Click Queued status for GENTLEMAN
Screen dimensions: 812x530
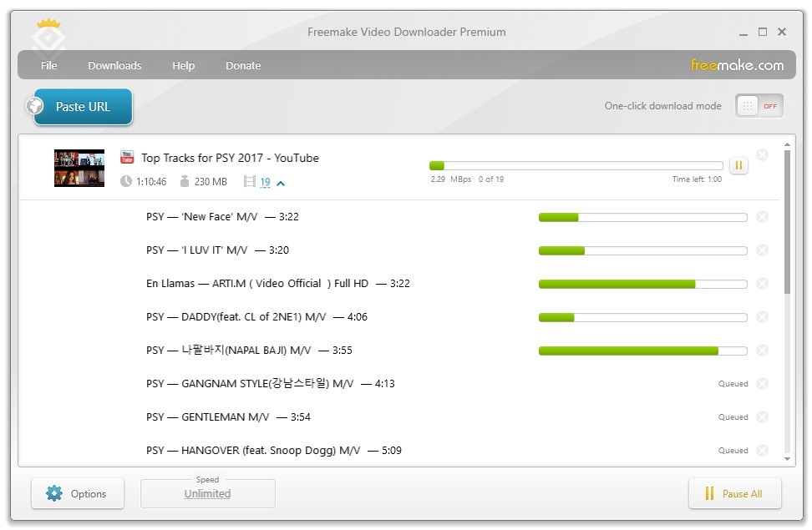(733, 417)
